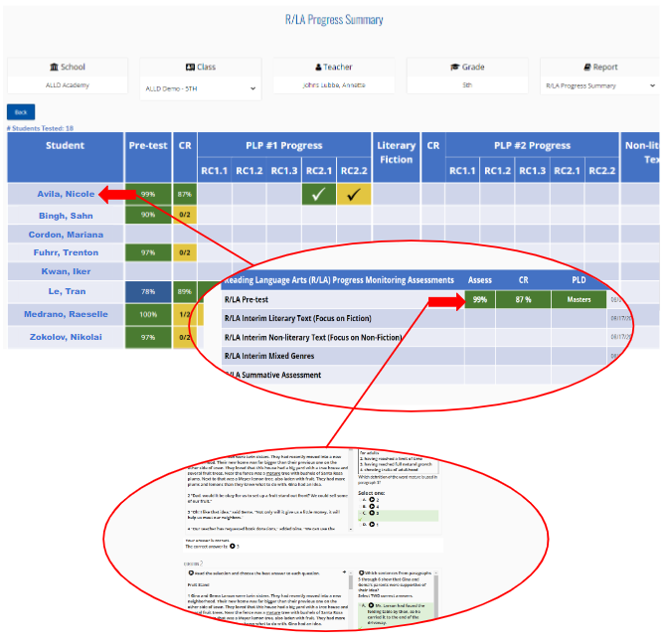This screenshot has width=668, height=644.
Task: Click the Report book icon
Action: [x=587, y=68]
